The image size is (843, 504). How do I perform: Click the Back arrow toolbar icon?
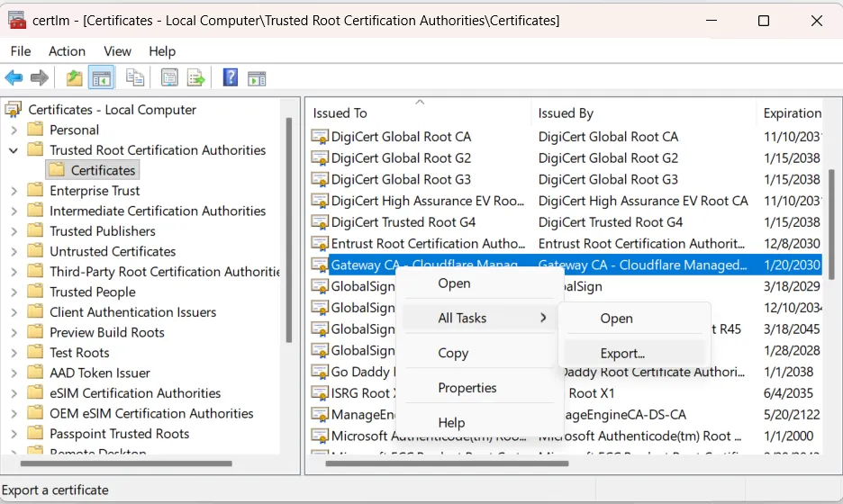(x=14, y=78)
